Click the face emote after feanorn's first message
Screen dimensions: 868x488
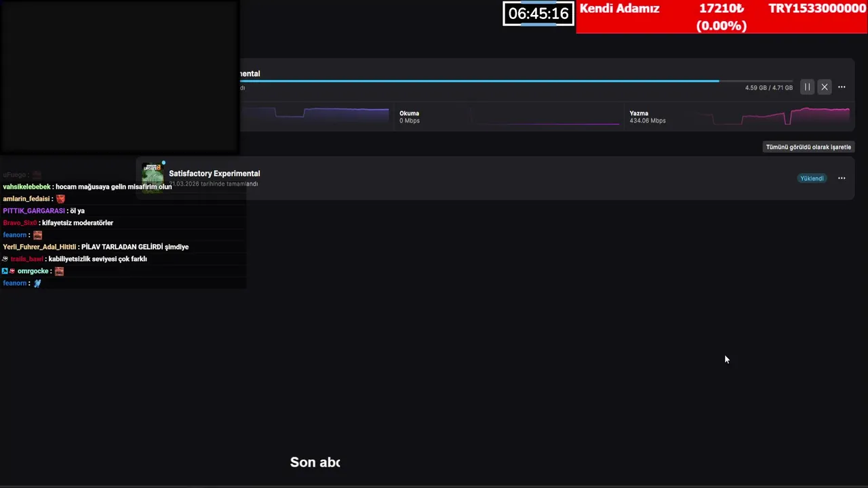[37, 235]
